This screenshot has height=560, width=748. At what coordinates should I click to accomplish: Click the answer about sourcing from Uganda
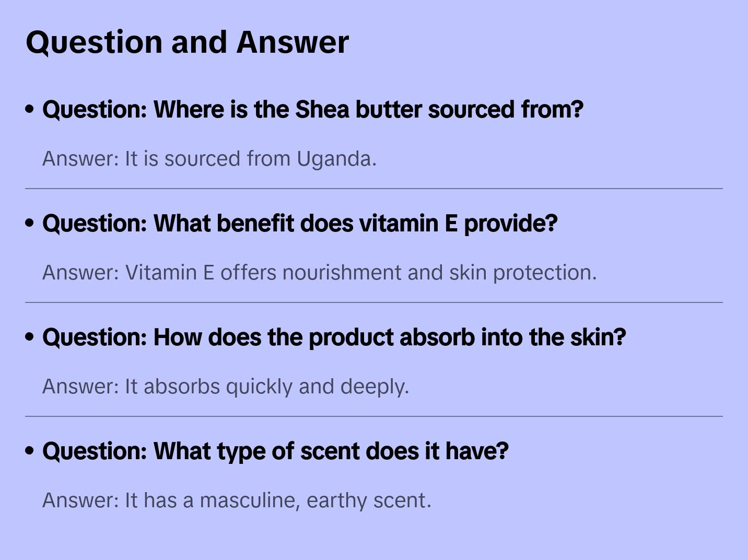209,159
